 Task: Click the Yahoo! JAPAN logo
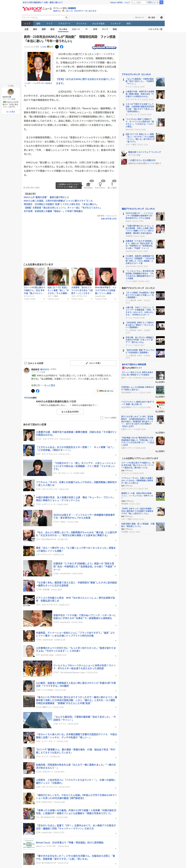(32, 9)
